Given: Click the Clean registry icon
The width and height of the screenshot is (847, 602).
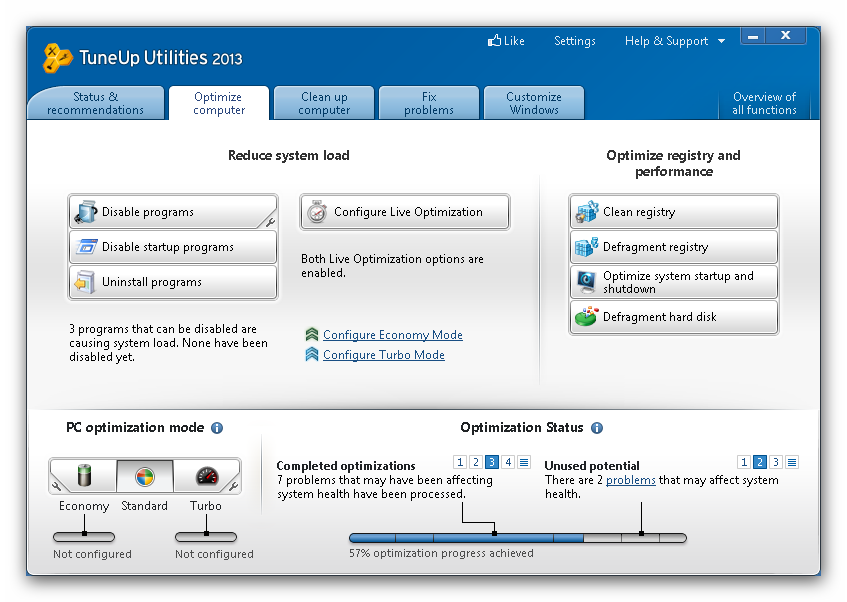Looking at the screenshot, I should (x=587, y=212).
